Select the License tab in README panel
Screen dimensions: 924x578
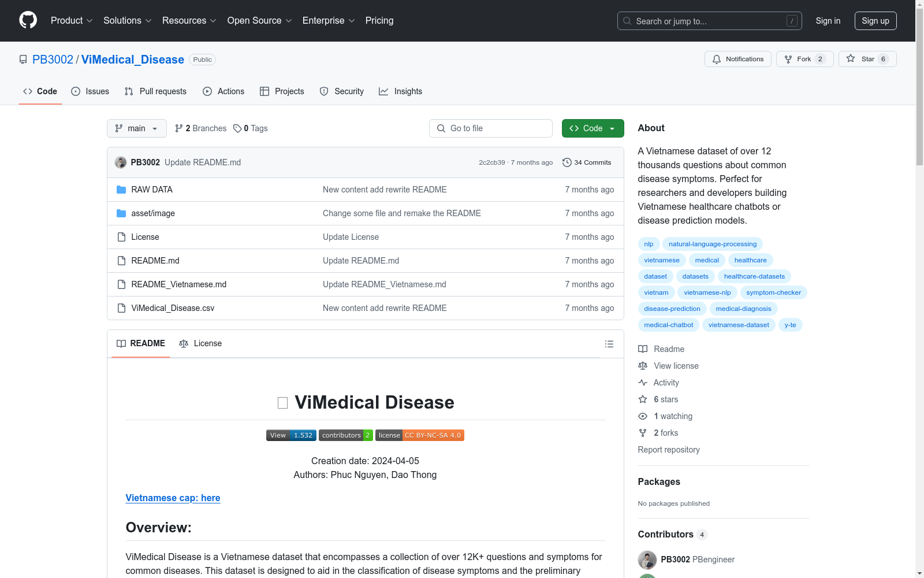(x=200, y=343)
